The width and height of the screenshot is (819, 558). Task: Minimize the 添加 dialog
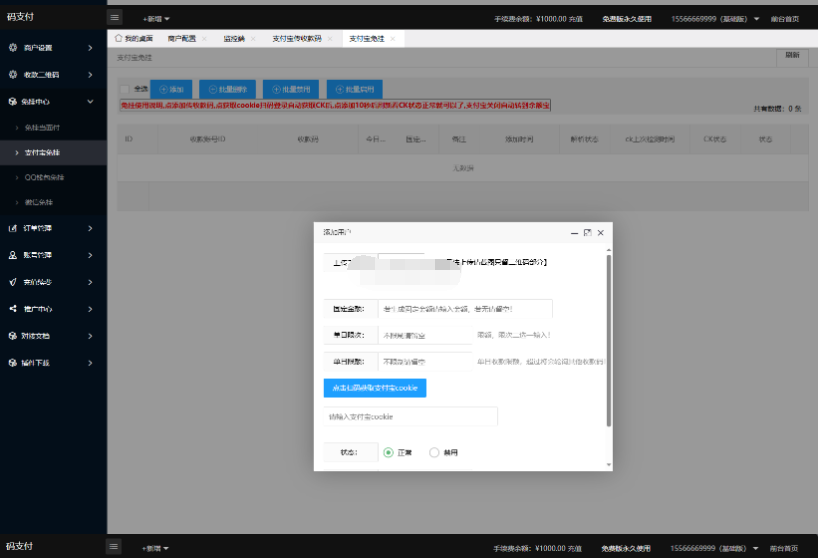[x=575, y=233]
